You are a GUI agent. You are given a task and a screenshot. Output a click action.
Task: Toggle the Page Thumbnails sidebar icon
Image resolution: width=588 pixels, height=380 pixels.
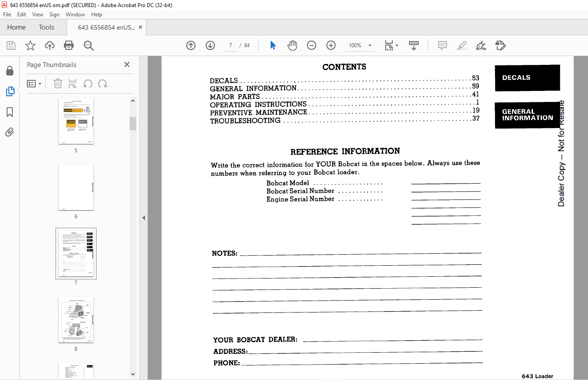(10, 91)
